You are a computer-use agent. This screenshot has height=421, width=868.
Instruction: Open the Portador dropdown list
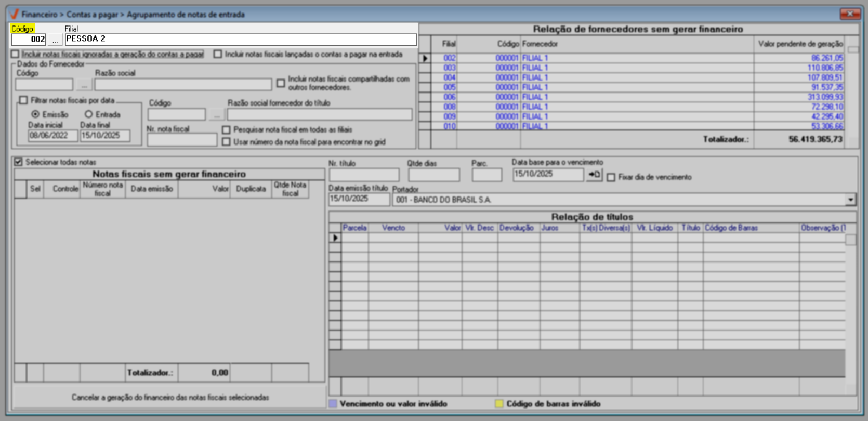[850, 200]
